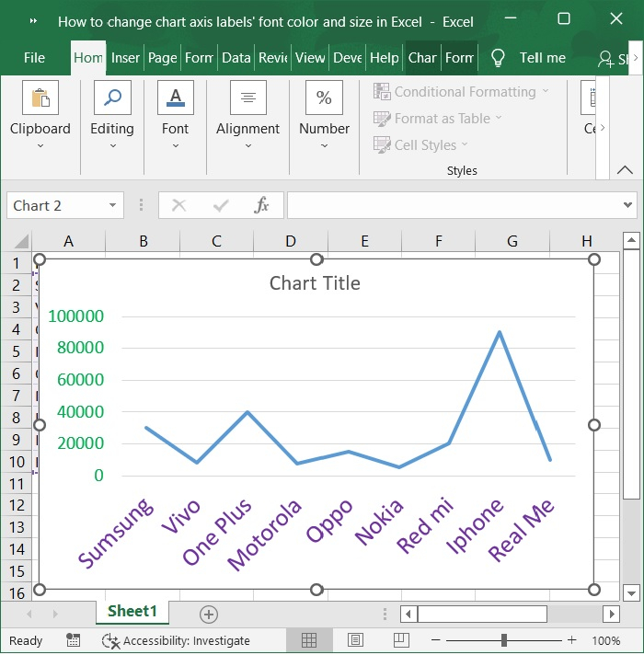Image resolution: width=644 pixels, height=655 pixels.
Task: Click the New sheet plus icon
Action: click(209, 615)
